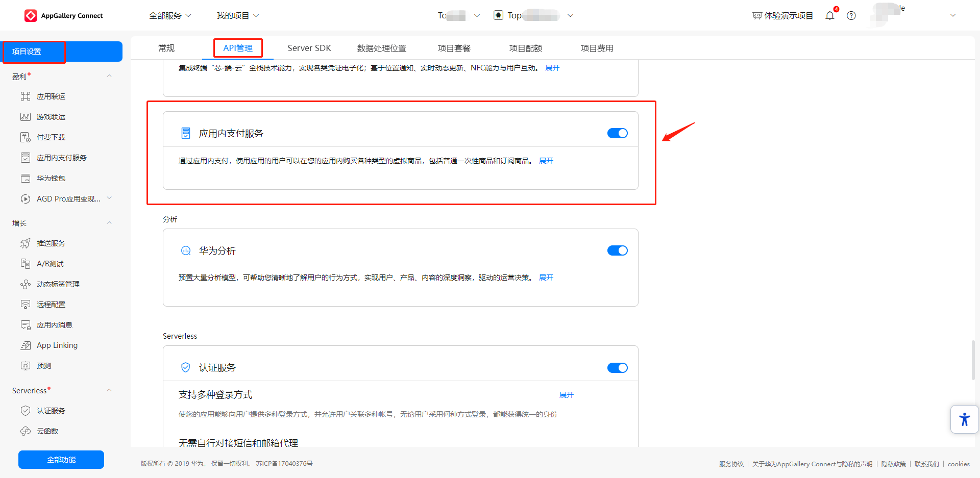Click the 华为分析 card icon
980x478 pixels.
186,250
